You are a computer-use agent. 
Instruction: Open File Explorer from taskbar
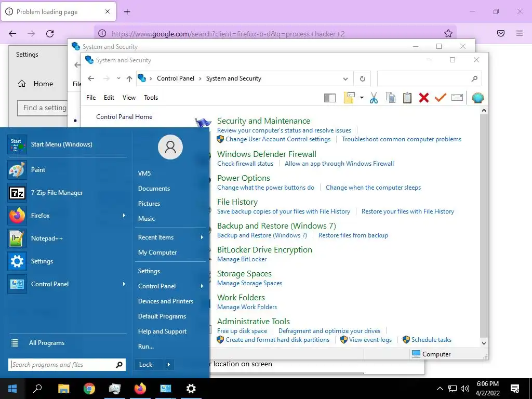pos(63,389)
